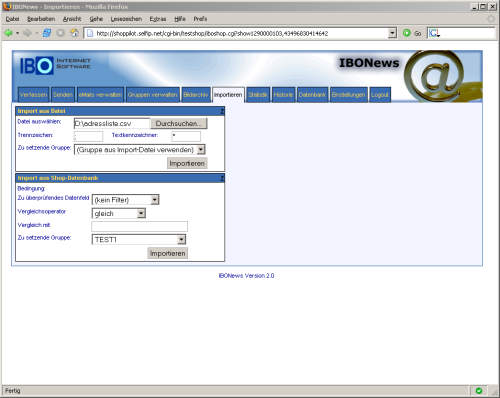Switch to the Senden tab
The image size is (500, 398).
point(63,95)
